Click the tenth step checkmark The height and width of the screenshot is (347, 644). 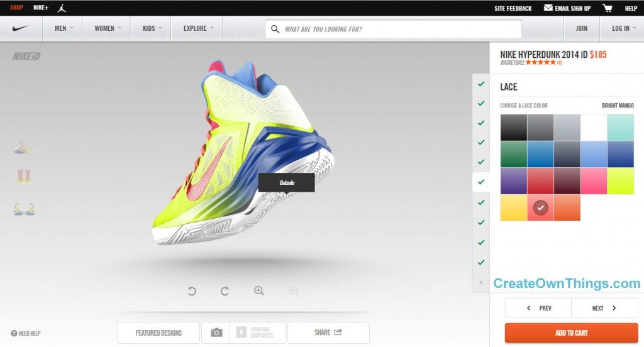tap(481, 262)
